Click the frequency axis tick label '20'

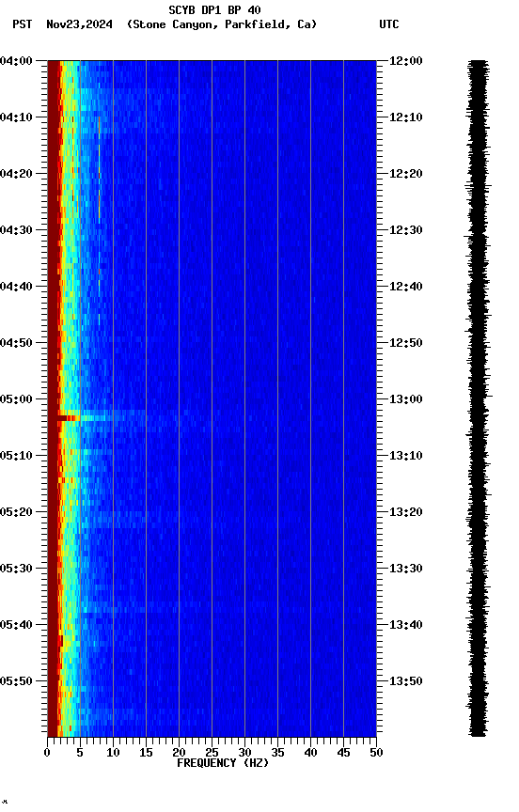[x=179, y=753]
